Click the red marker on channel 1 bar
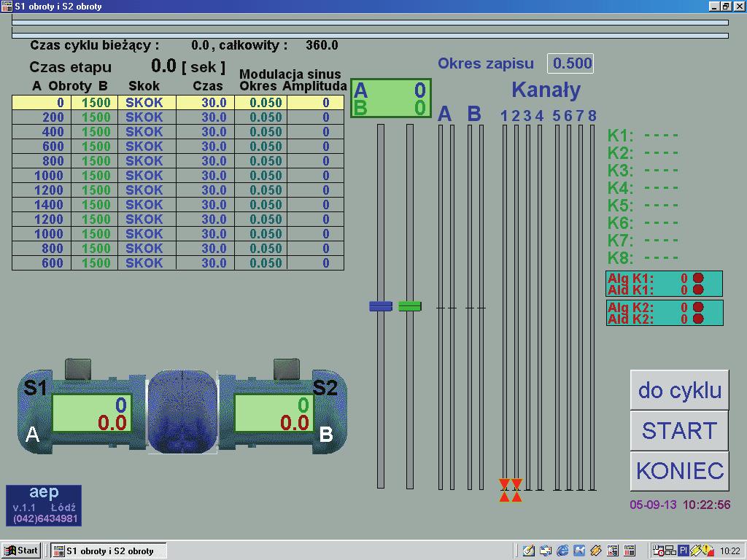 505,491
